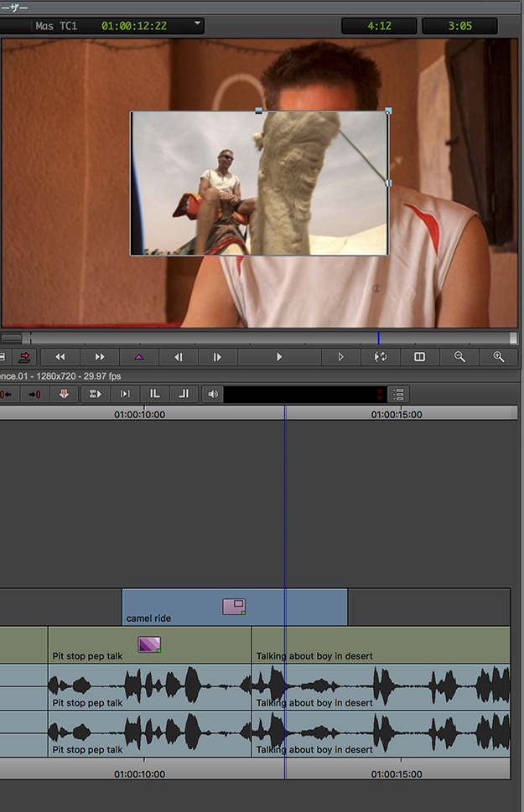Toggle the audio mute speaker button
524x812 pixels.
coord(213,394)
